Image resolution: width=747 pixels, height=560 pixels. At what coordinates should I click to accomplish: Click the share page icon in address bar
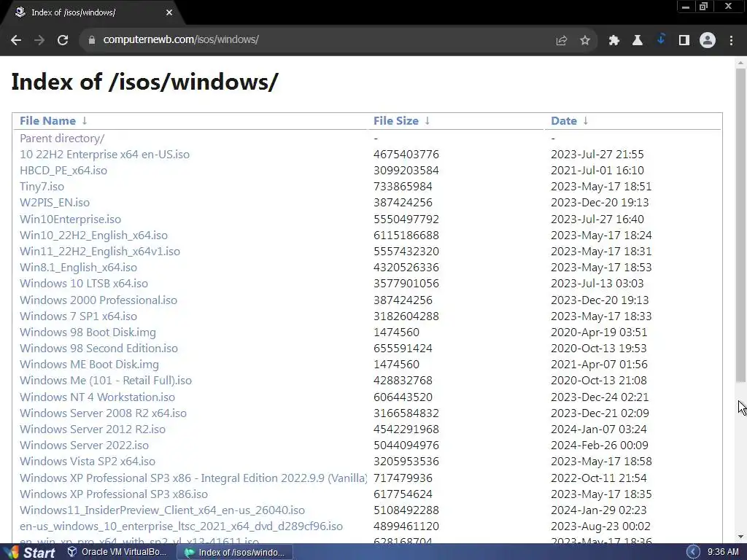click(562, 41)
